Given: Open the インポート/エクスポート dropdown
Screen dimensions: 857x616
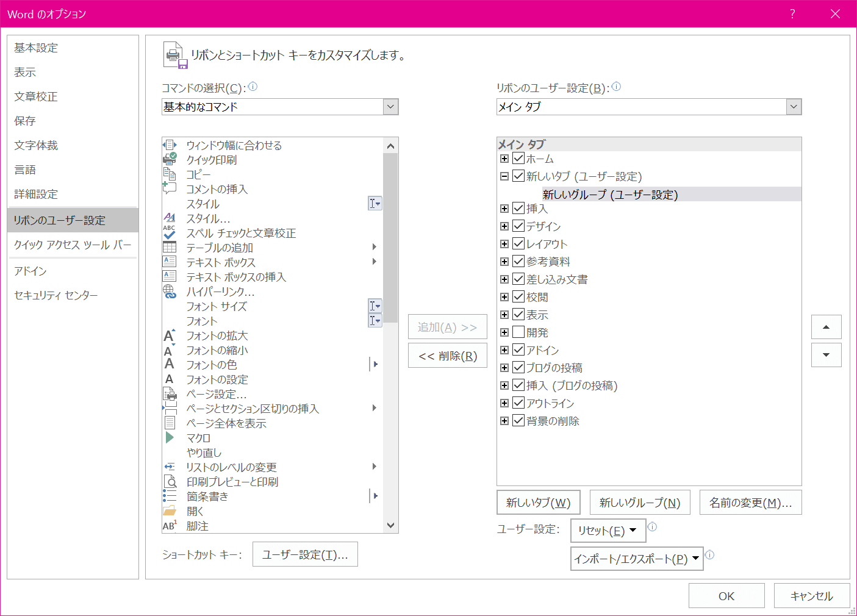Looking at the screenshot, I should click(x=637, y=559).
